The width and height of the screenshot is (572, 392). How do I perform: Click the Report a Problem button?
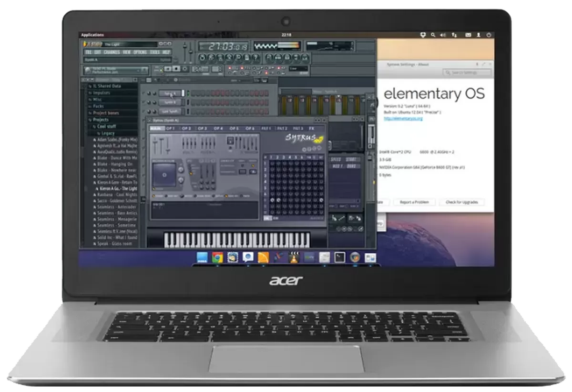click(414, 202)
